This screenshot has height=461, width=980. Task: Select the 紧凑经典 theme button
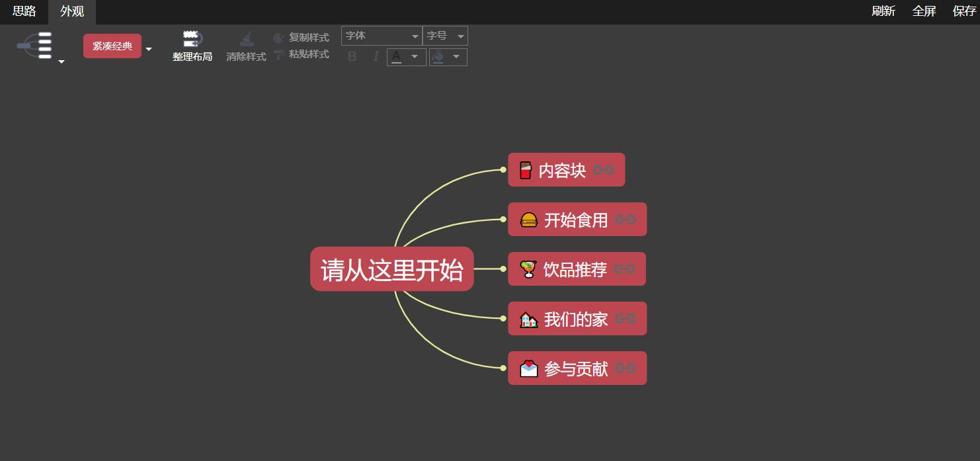pos(112,46)
